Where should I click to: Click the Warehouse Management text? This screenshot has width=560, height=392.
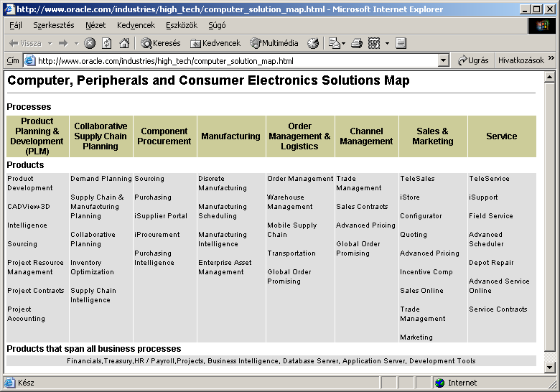(x=289, y=202)
